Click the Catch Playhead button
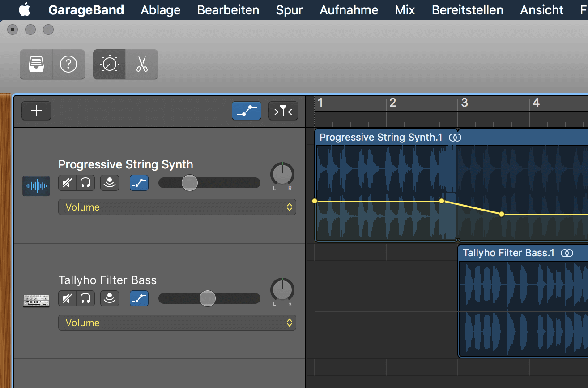 (283, 111)
